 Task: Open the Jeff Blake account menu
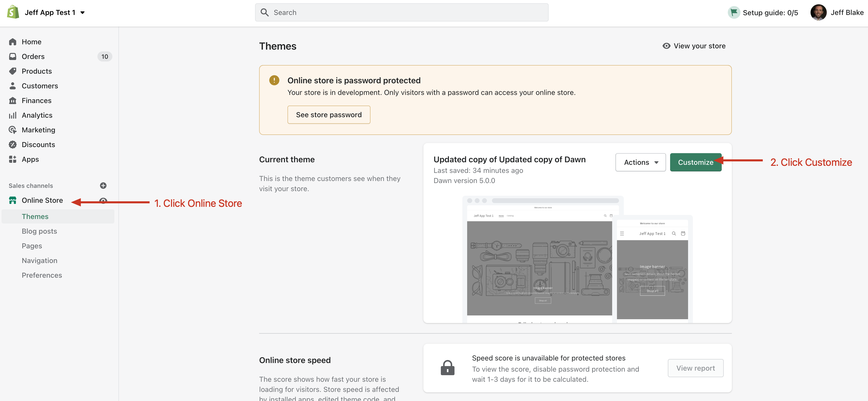pos(837,12)
